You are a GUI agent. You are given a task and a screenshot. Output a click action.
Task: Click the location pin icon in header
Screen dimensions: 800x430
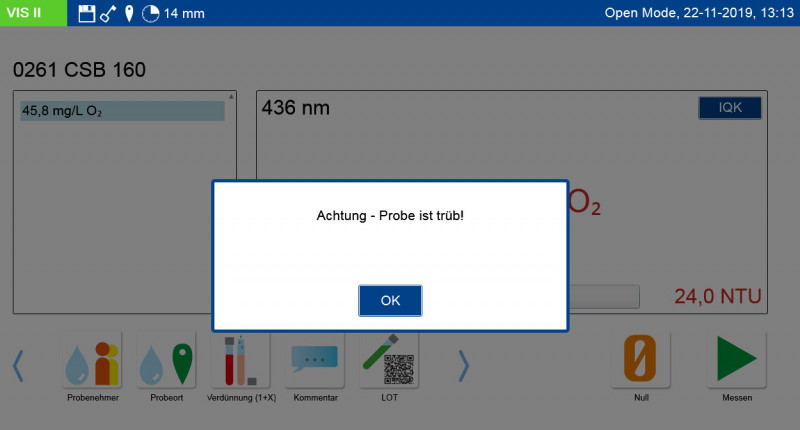tap(129, 13)
